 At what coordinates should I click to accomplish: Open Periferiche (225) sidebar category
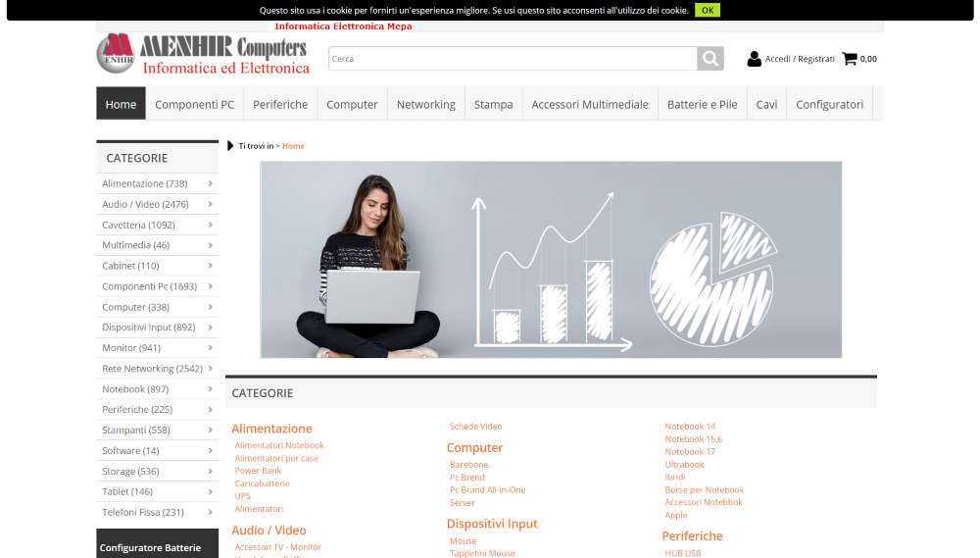(158, 409)
